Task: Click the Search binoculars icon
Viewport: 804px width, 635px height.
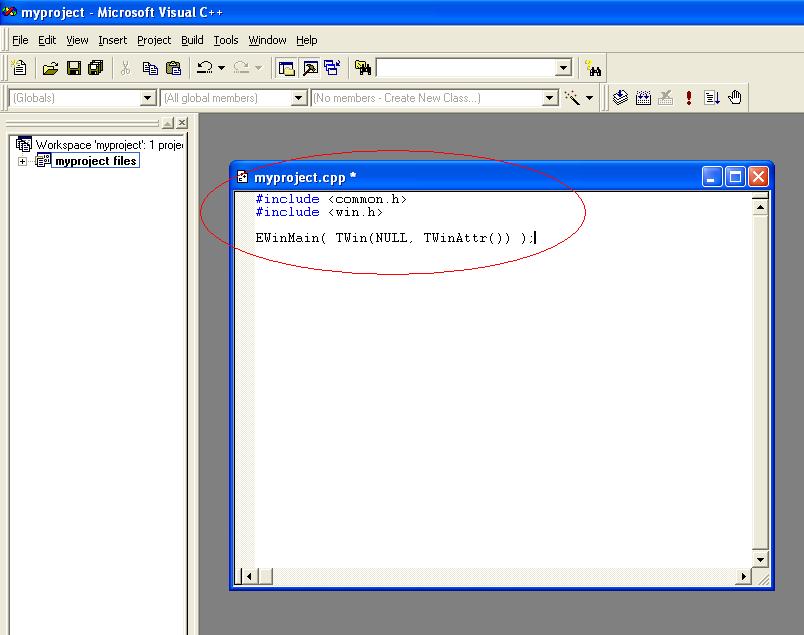Action: coord(594,68)
